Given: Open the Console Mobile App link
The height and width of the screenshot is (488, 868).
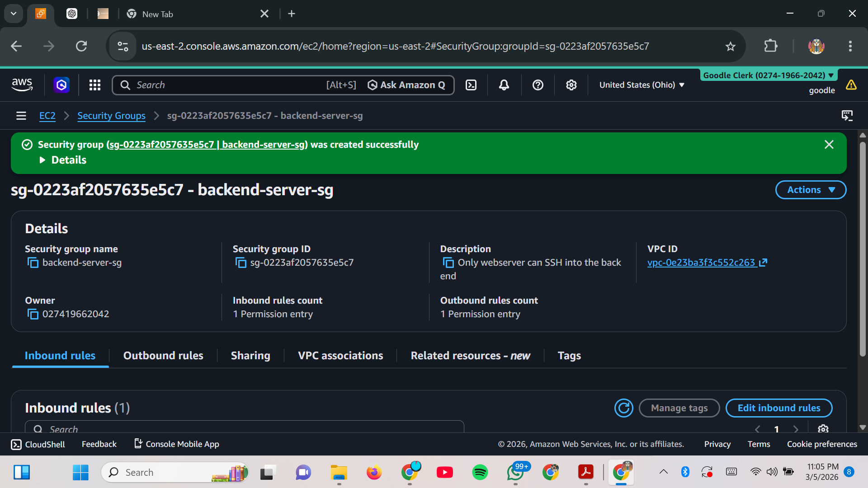Looking at the screenshot, I should tap(177, 444).
